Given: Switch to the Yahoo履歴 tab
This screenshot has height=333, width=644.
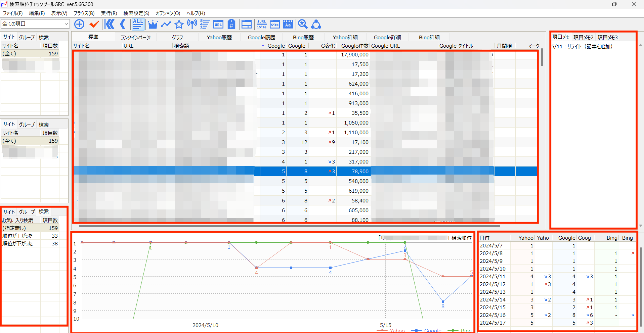Looking at the screenshot, I should [219, 37].
